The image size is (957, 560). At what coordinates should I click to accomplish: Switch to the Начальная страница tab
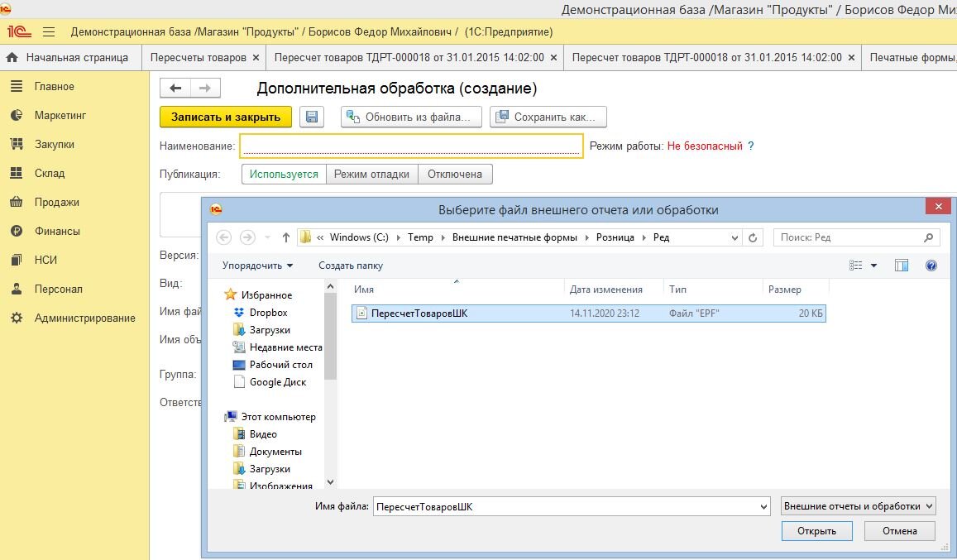pos(71,57)
